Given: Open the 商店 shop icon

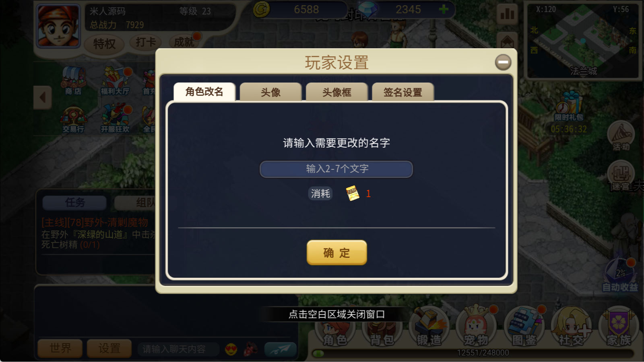Looking at the screenshot, I should click(73, 81).
